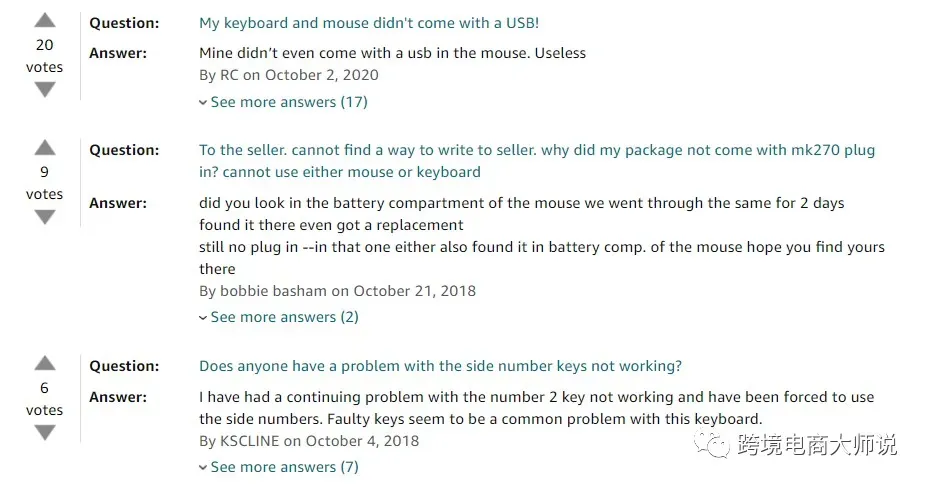Screen dimensions: 927x485
Task: Click the answer about the battery compartment
Action: click(x=541, y=236)
